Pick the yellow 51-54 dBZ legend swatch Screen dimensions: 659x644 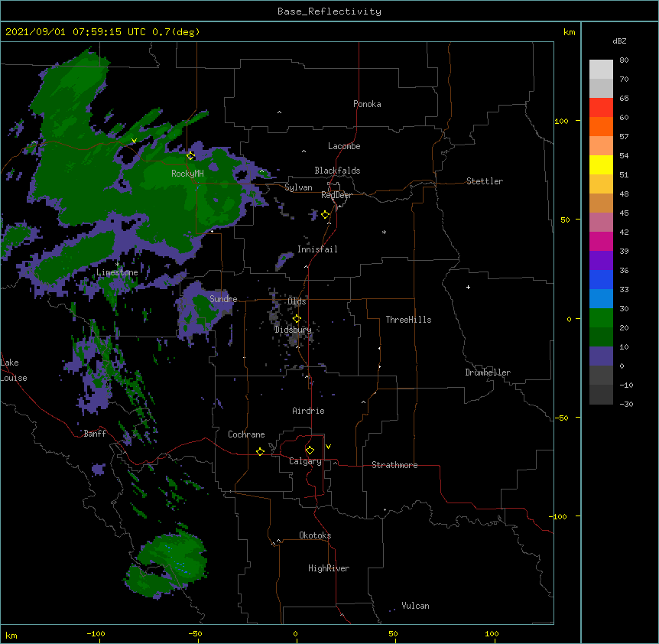[x=601, y=164]
